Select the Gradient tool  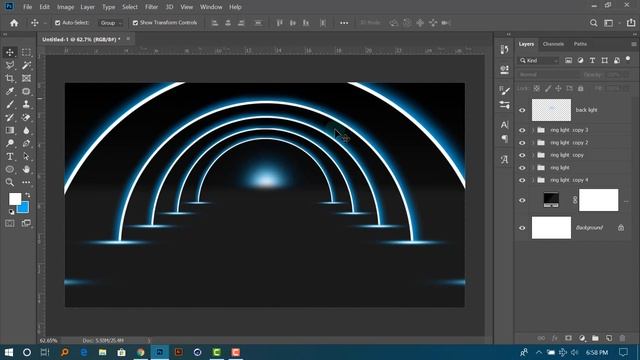10,131
